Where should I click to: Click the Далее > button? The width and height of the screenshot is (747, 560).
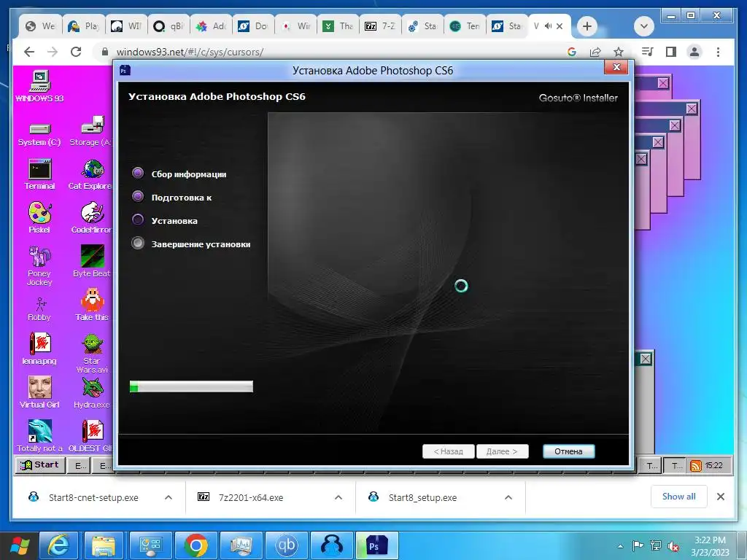(502, 451)
